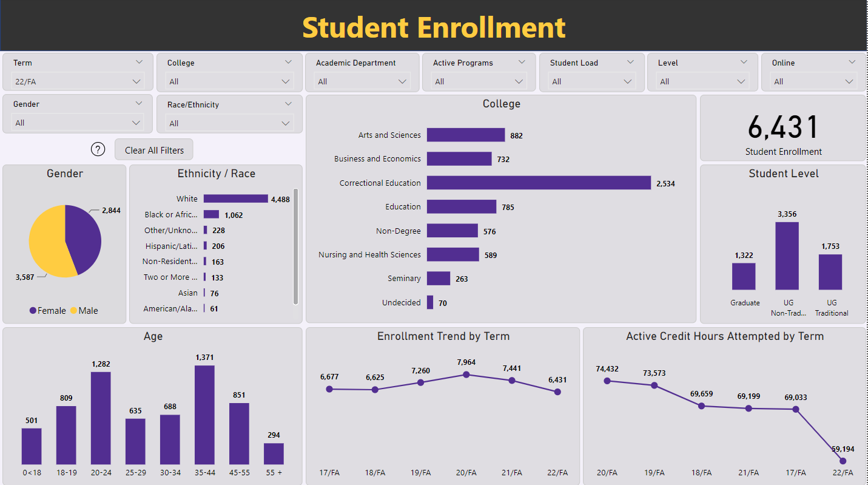
Task: Expand the Race/Ethnicity All dropdown
Action: point(229,123)
